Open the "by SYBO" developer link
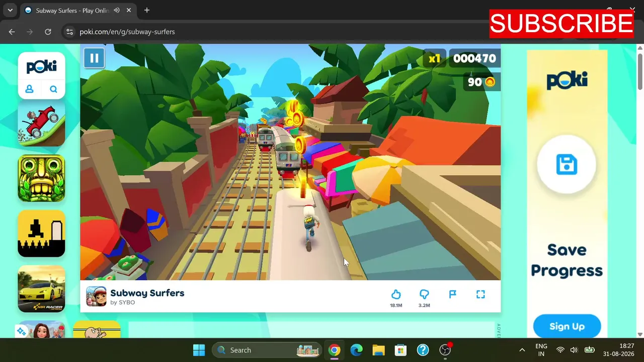 tap(122, 303)
